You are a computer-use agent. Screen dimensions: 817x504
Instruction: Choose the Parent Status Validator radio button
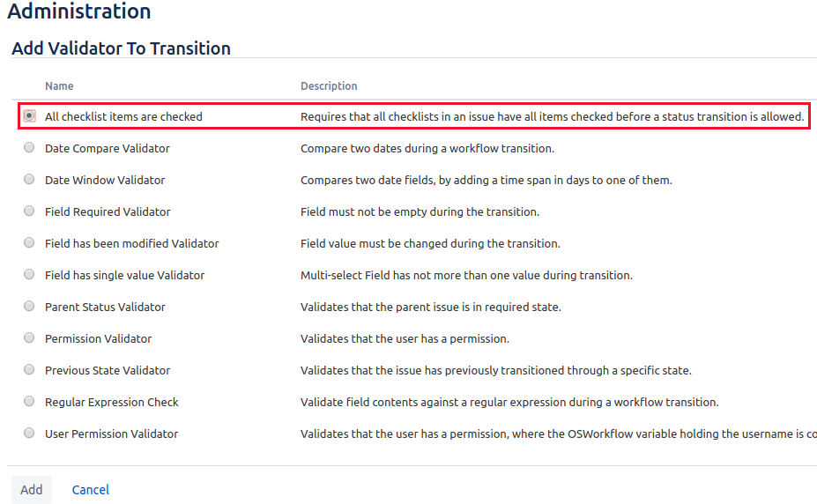(29, 306)
